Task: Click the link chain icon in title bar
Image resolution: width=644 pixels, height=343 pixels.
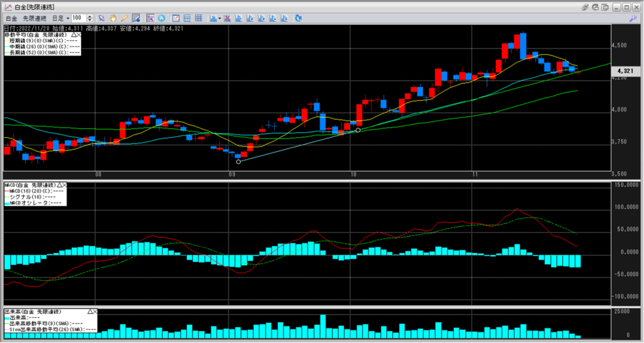Action: (585, 7)
